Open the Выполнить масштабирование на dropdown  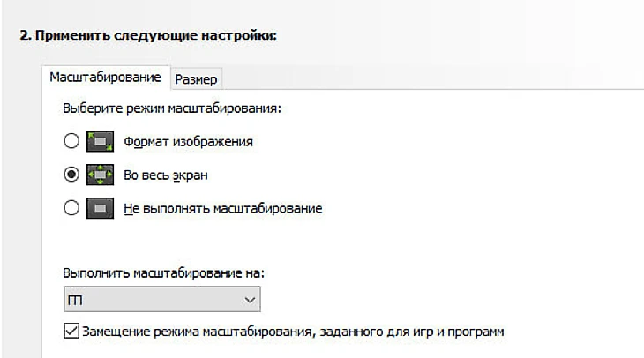click(x=161, y=302)
